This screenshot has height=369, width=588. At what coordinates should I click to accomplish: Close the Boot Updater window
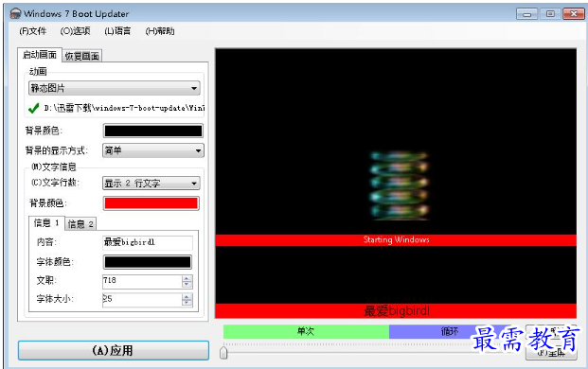[x=573, y=14]
